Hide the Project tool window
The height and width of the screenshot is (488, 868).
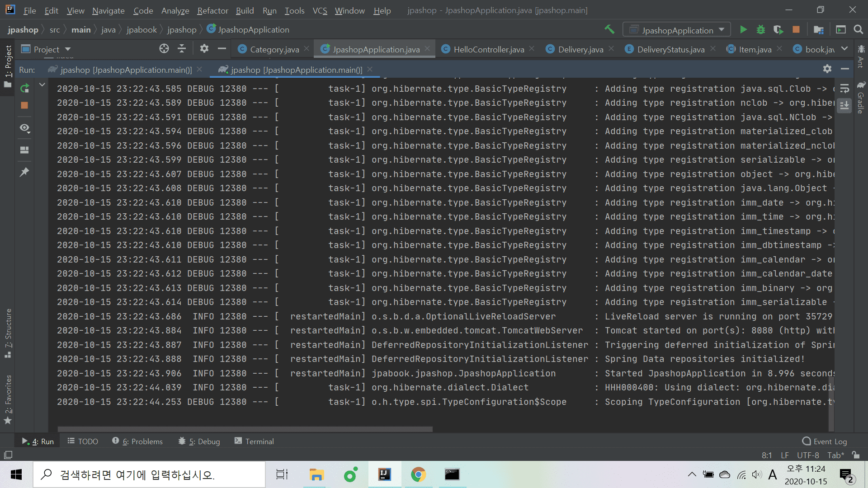(x=222, y=49)
